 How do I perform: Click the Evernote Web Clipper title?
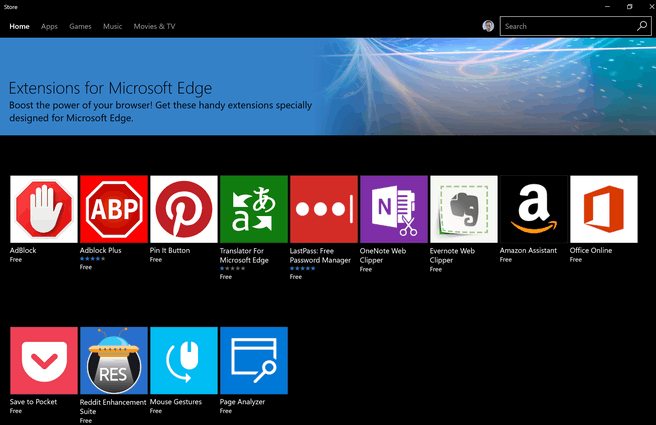tap(452, 256)
